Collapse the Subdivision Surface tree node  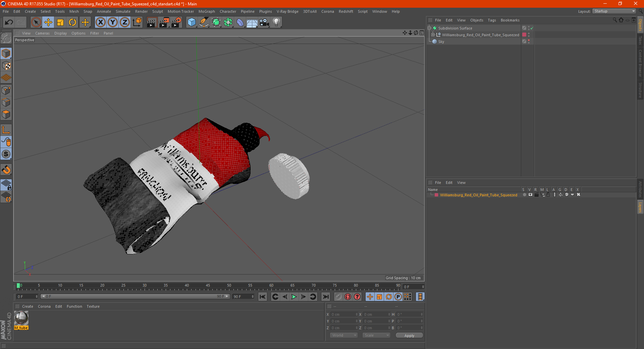pyautogui.click(x=429, y=28)
